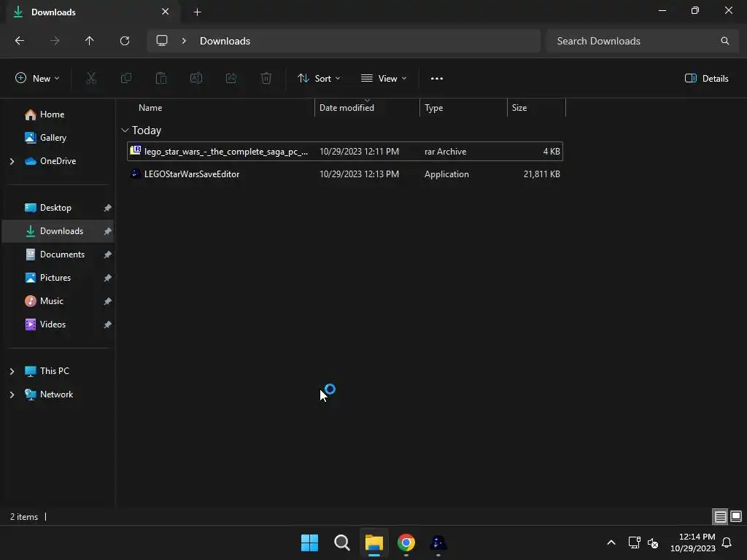Open the New item dropdown
The width and height of the screenshot is (747, 560).
[x=38, y=79]
